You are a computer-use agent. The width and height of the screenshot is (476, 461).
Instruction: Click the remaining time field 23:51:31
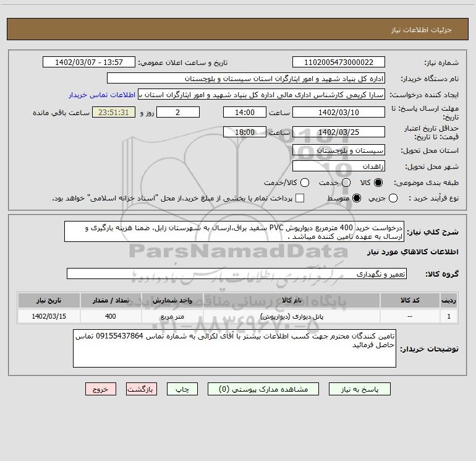tap(114, 112)
